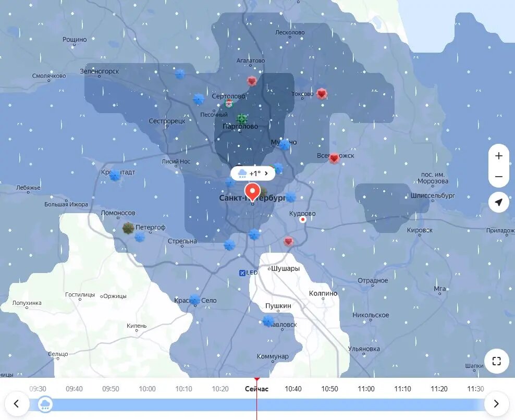515x420 pixels.
Task: Click the Santa icon near Песочный
Action: pos(229,104)
